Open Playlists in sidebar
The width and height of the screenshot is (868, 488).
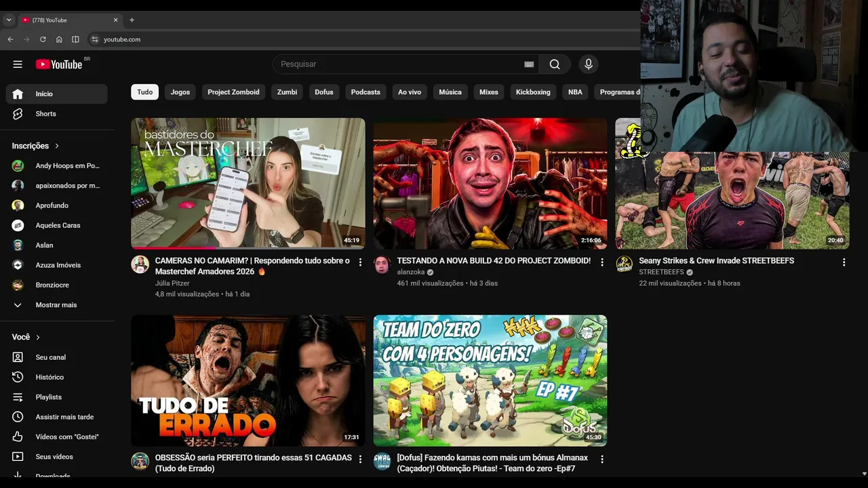(57, 397)
